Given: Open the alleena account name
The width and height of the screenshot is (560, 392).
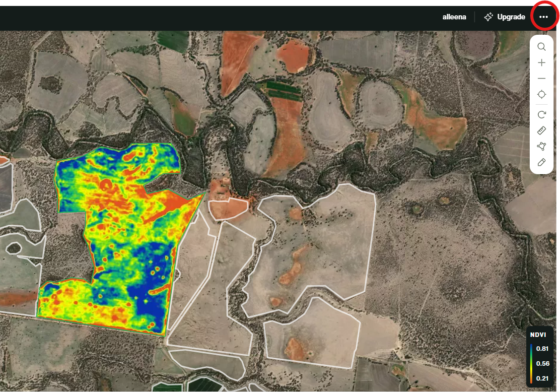Looking at the screenshot, I should tap(454, 17).
